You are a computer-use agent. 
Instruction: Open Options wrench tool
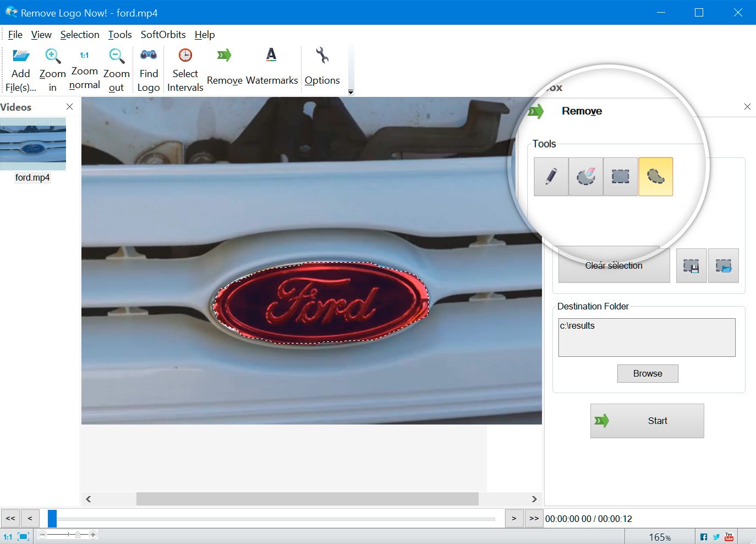pyautogui.click(x=322, y=55)
